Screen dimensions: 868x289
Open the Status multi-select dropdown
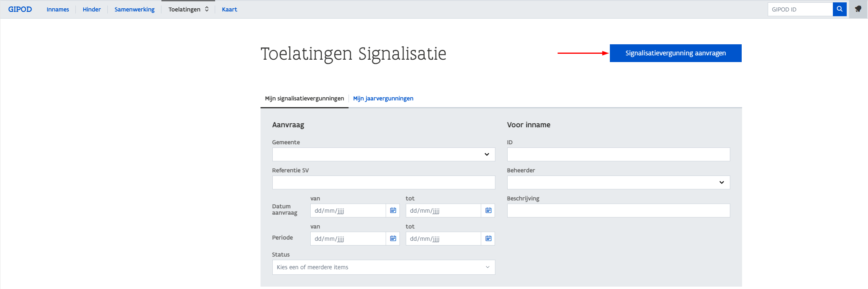[383, 267]
